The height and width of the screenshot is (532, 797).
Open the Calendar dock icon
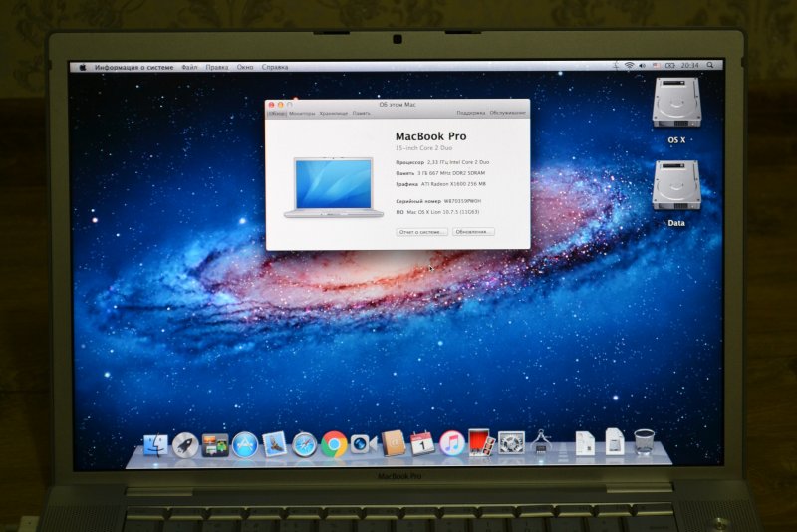pos(421,443)
